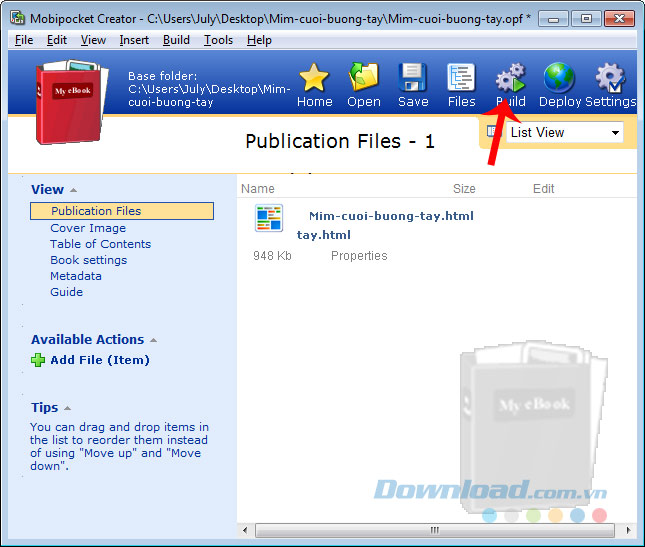Open Guide view
The image size is (645, 547).
(66, 292)
